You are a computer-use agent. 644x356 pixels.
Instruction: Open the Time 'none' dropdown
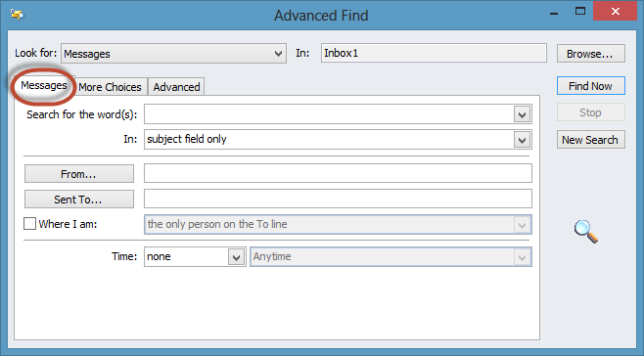(195, 257)
